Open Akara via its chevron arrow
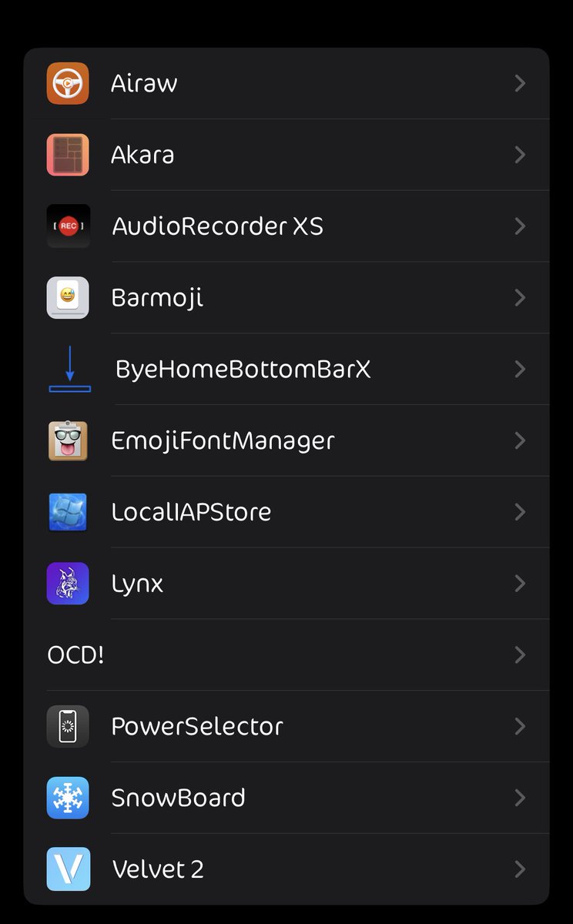Image resolution: width=573 pixels, height=924 pixels. coord(521,155)
